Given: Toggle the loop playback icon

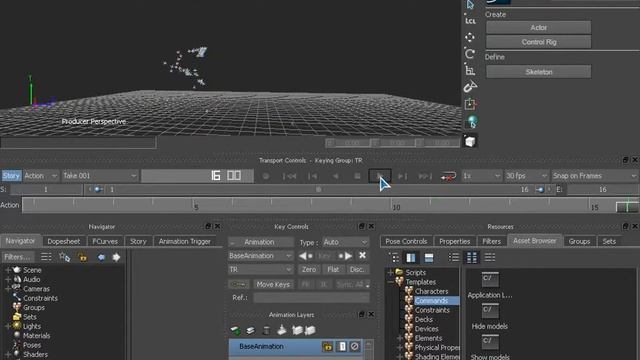Looking at the screenshot, I should point(448,176).
